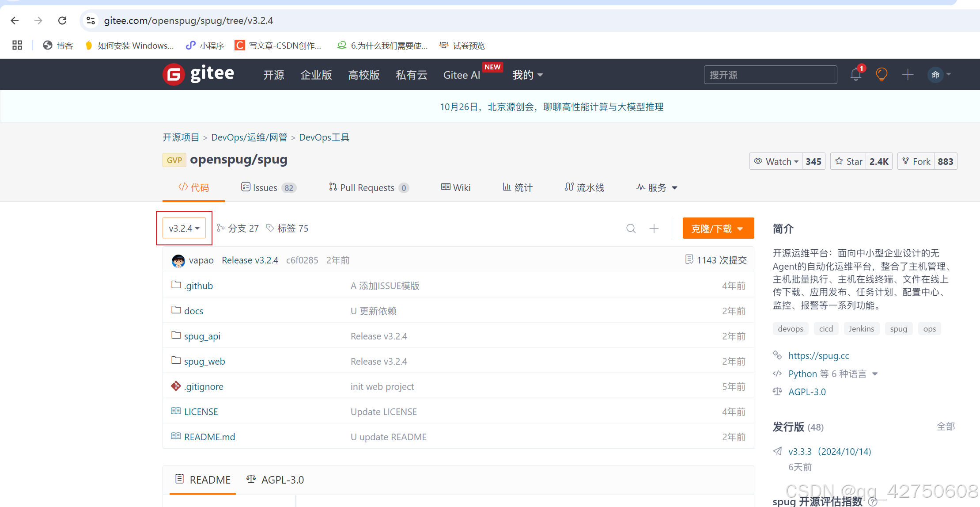
Task: Open Chrome apps grid in bookmarks bar
Action: point(17,46)
